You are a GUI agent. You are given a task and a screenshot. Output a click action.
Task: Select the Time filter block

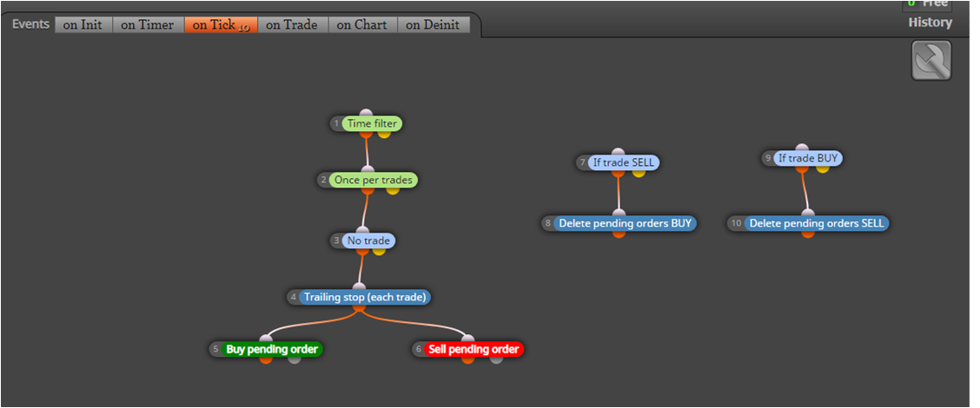372,124
